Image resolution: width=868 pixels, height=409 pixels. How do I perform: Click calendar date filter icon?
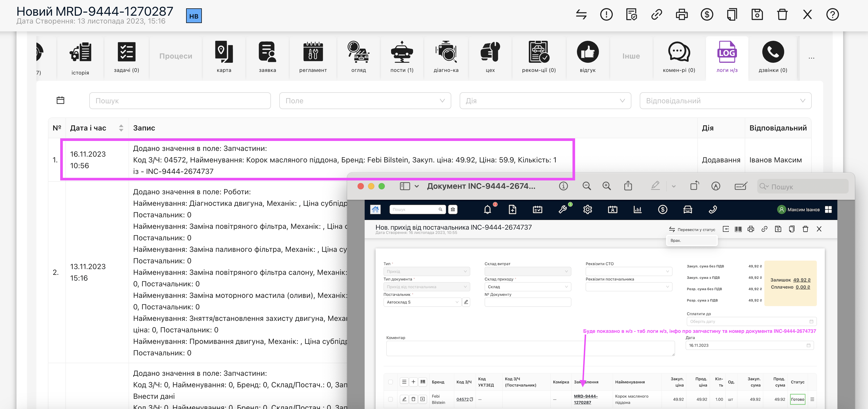(x=60, y=100)
